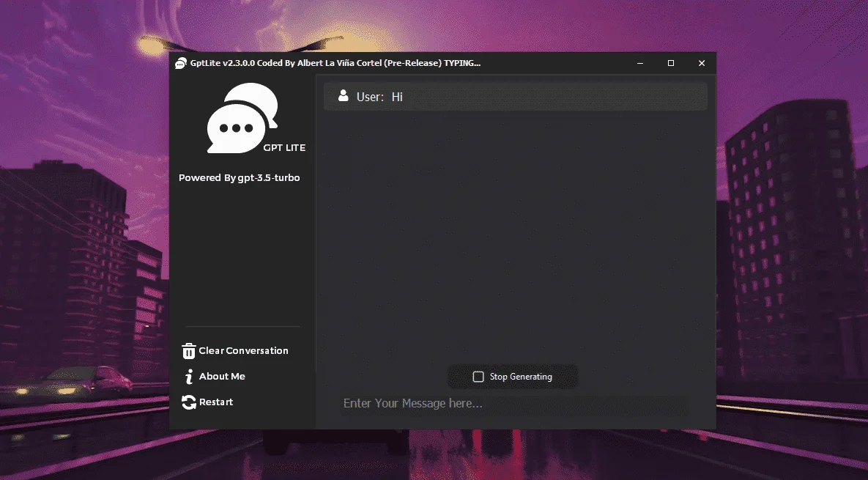Viewport: 868px width, 480px height.
Task: Close the GptLite window
Action: click(702, 63)
